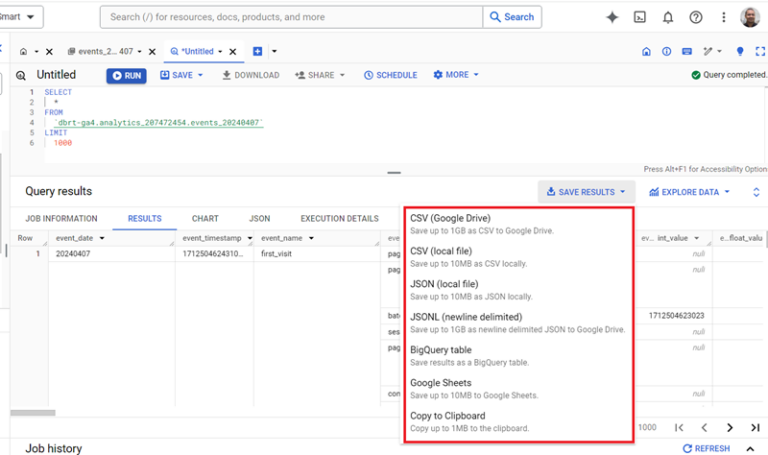Select the CHART tab

pyautogui.click(x=205, y=218)
